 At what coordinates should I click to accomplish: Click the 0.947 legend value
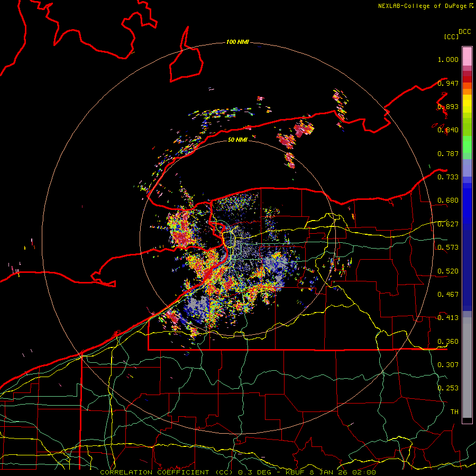point(448,83)
